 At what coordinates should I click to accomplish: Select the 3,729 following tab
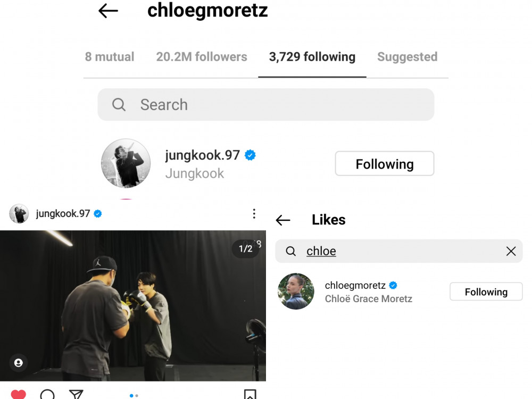point(312,57)
